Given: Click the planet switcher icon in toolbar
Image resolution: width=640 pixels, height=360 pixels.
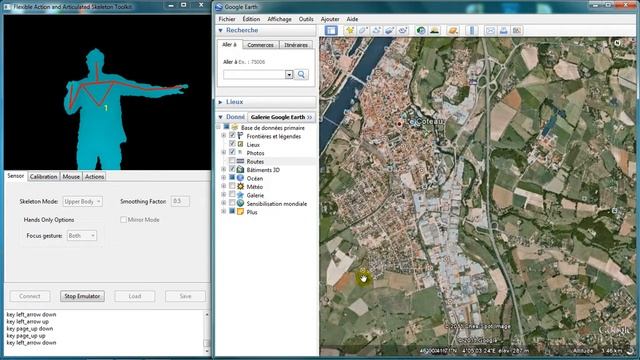Looking at the screenshot, I should pos(452,31).
